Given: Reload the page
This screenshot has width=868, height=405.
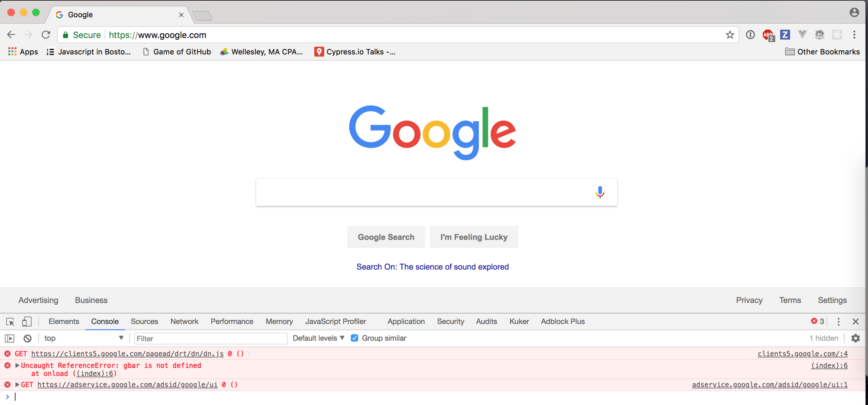Looking at the screenshot, I should pyautogui.click(x=46, y=35).
